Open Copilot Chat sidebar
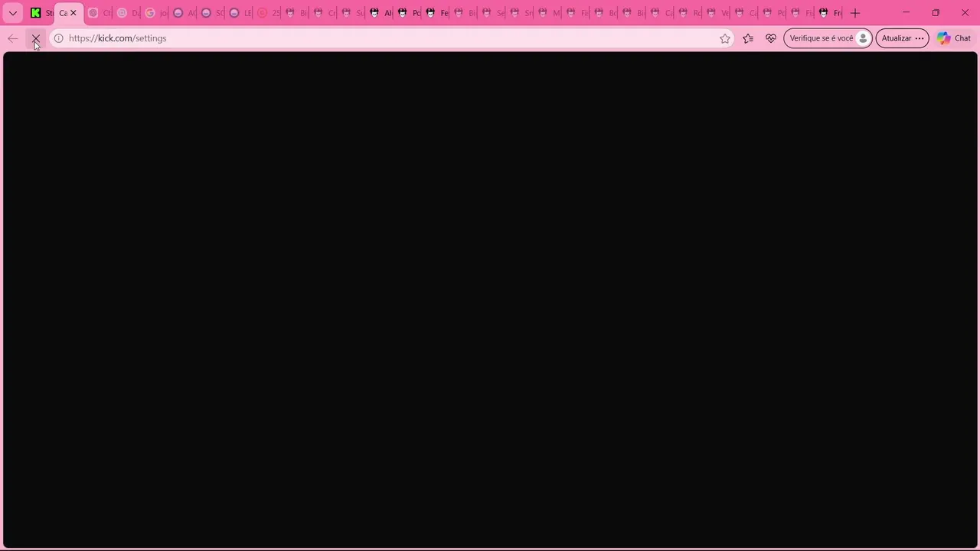Image resolution: width=980 pixels, height=551 pixels. [954, 38]
